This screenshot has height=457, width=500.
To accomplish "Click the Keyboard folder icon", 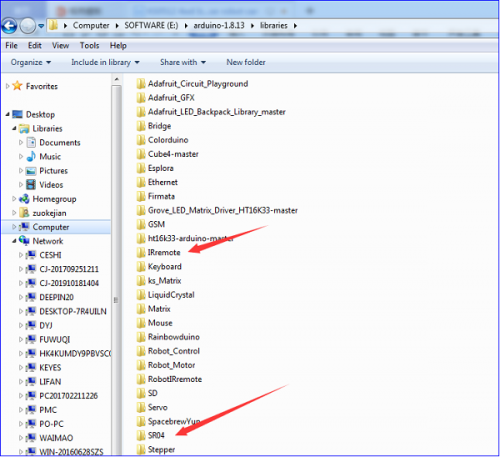I will coord(141,266).
